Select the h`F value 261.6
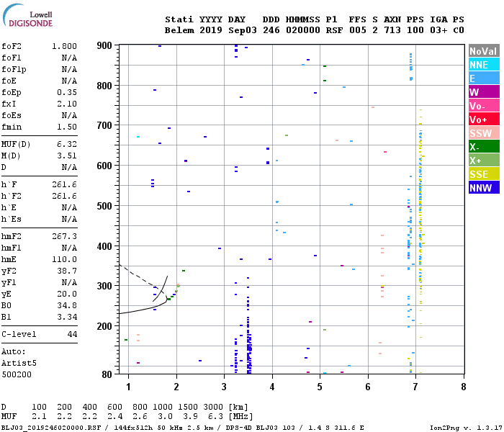Viewport: 504px width, 432px height. coord(64,184)
